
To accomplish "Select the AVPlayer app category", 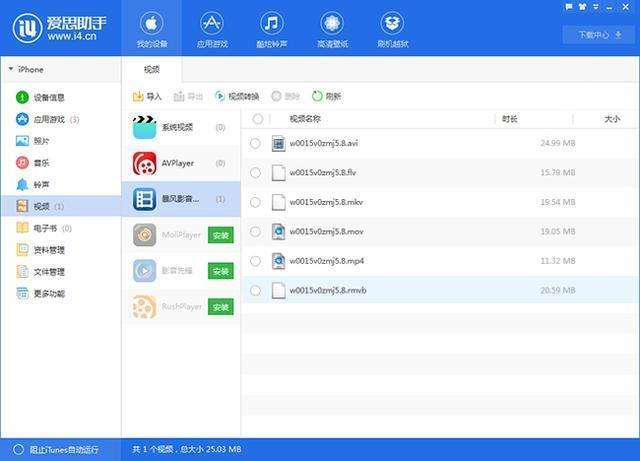I will coord(181,163).
